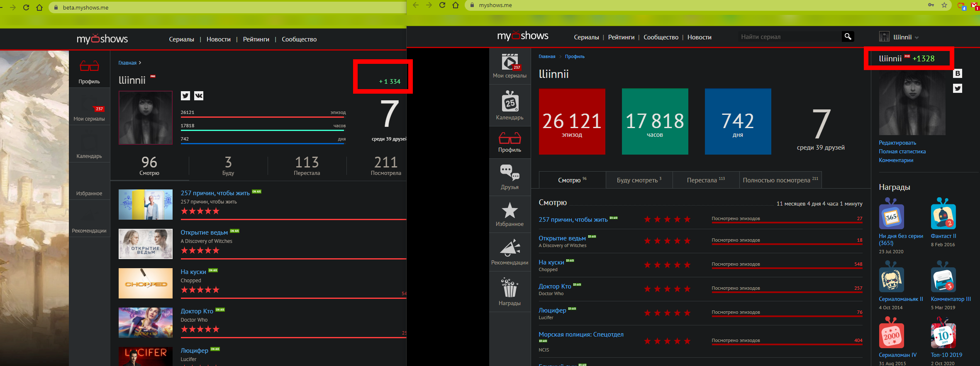The width and height of the screenshot is (980, 366).
Task: Click the myshows logo in right window
Action: click(523, 36)
